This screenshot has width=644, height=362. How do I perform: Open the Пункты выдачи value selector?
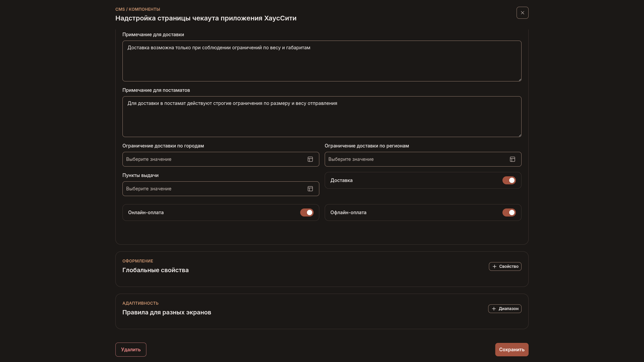pyautogui.click(x=221, y=189)
